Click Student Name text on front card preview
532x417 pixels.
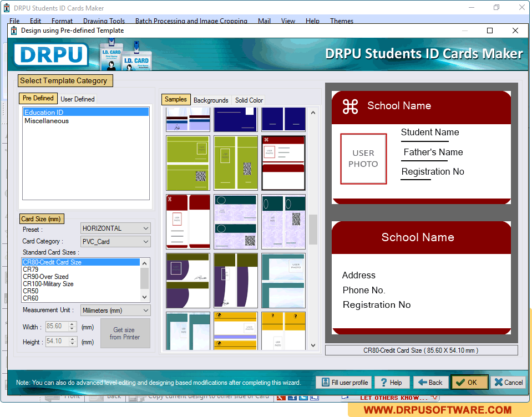coord(430,132)
